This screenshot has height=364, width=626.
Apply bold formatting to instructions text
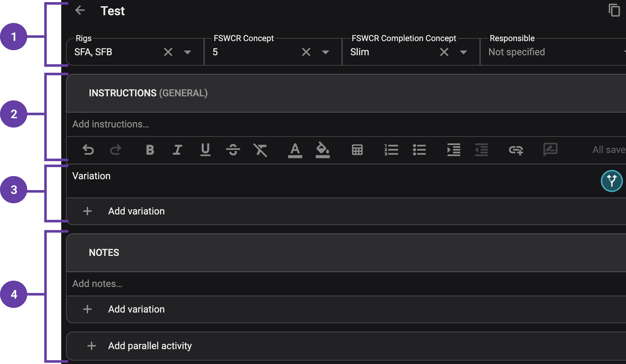pos(150,150)
